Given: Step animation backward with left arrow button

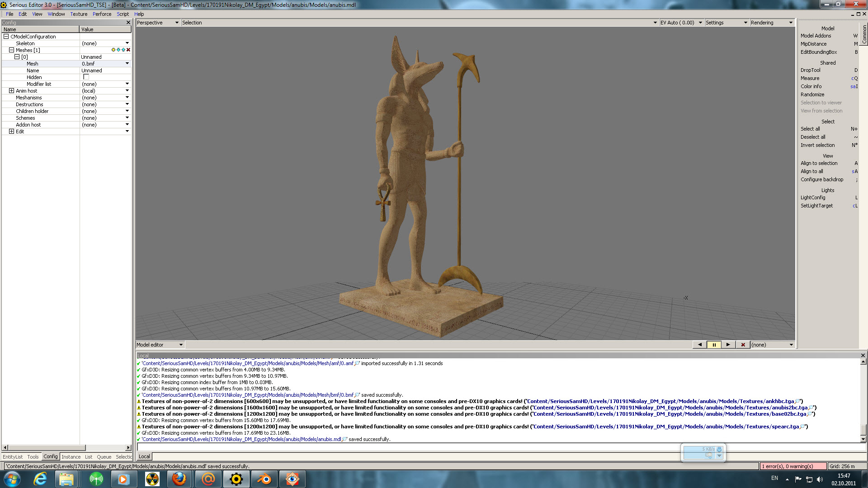Looking at the screenshot, I should point(700,345).
